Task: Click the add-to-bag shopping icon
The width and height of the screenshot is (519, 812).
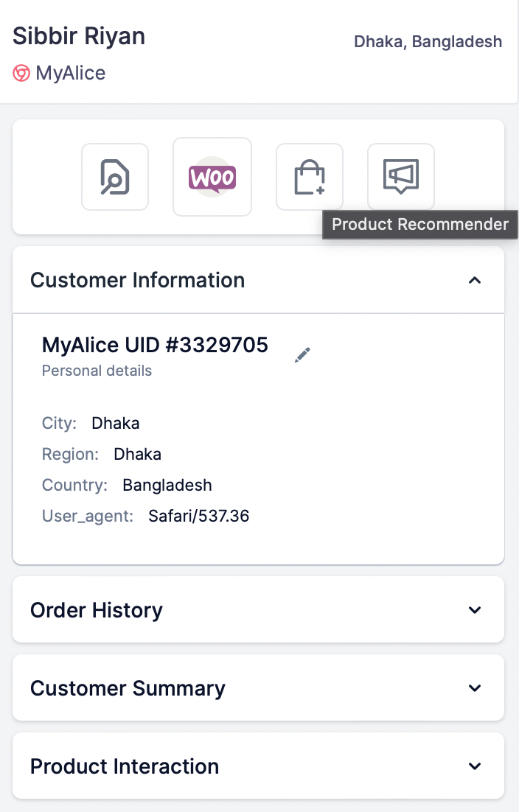Action: 310,177
